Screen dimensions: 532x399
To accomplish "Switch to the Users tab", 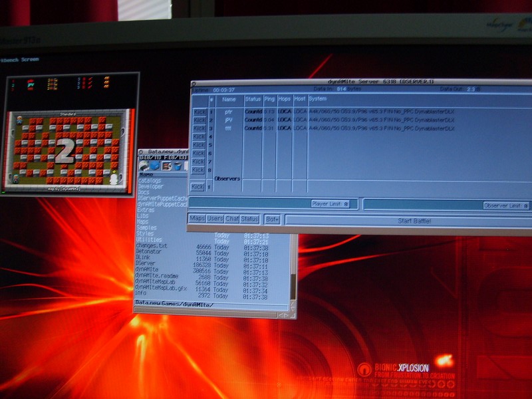I will click(215, 219).
